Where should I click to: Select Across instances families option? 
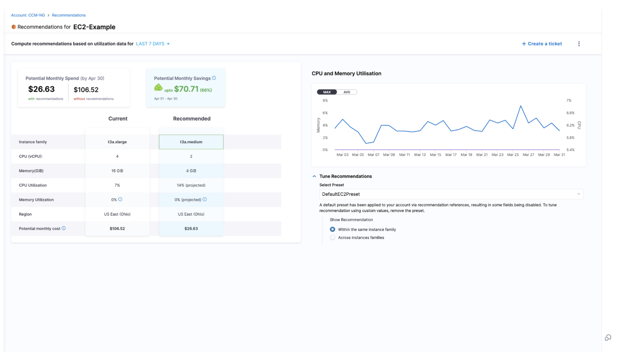click(x=332, y=238)
